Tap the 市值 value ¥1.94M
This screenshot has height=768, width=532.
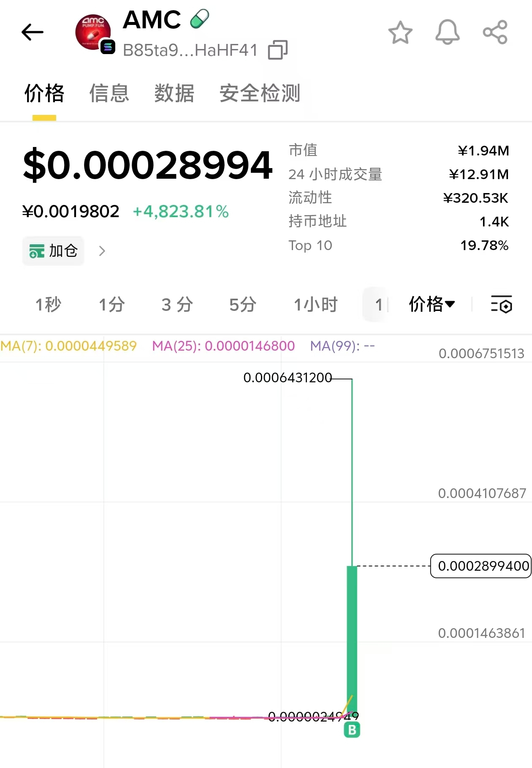pos(484,151)
